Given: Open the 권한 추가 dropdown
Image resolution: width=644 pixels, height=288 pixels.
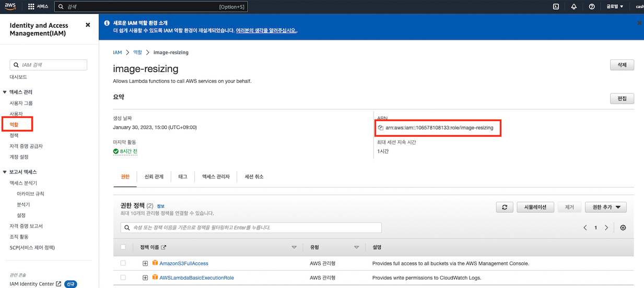Looking at the screenshot, I should (x=606, y=207).
